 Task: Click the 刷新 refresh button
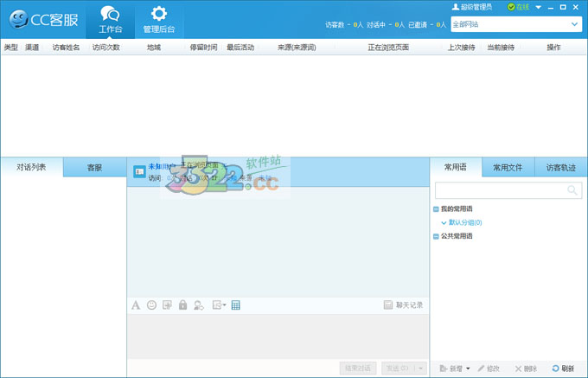[x=563, y=368]
